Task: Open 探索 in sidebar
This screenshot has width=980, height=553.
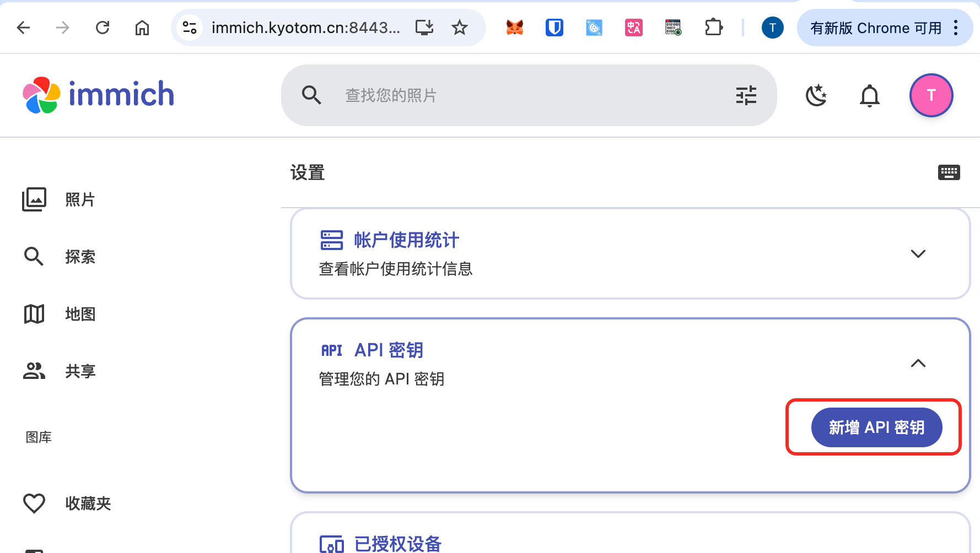Action: coord(80,257)
